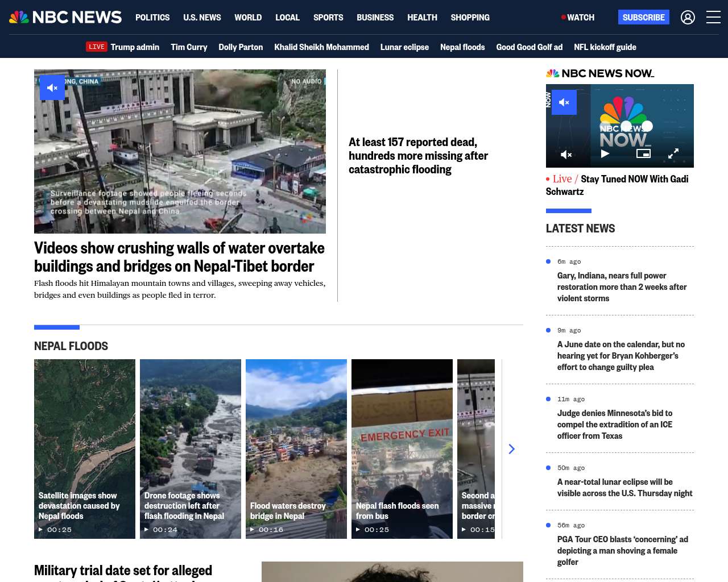728x582 pixels.
Task: Open the hamburger menu
Action: pos(713,18)
